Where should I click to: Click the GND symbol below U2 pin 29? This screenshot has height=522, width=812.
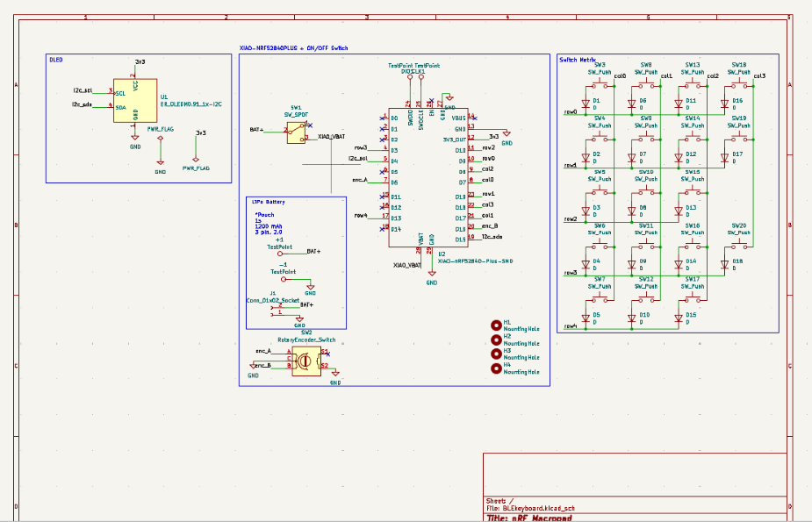click(431, 273)
